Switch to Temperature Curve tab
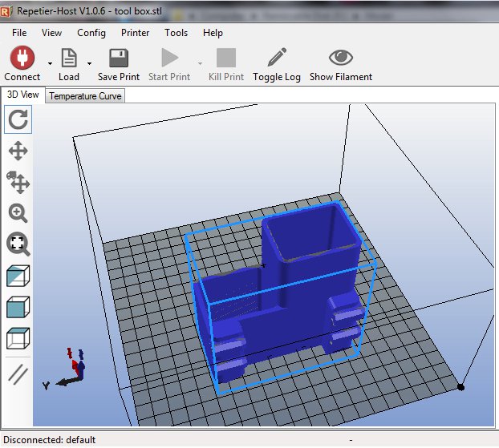 (x=86, y=96)
